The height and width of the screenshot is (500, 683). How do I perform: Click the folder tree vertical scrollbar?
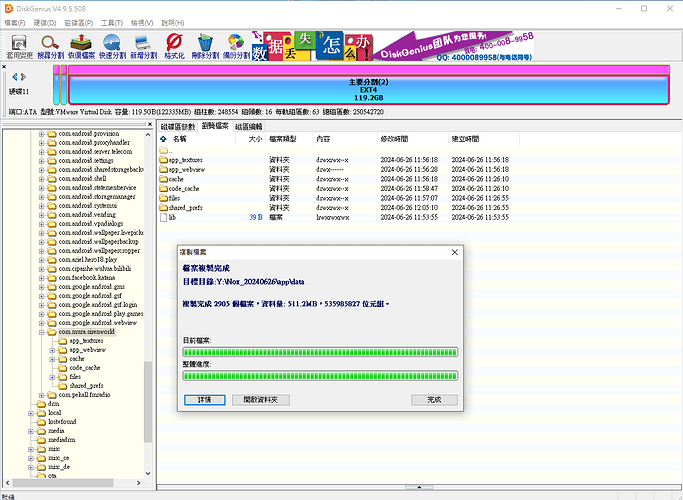148,401
